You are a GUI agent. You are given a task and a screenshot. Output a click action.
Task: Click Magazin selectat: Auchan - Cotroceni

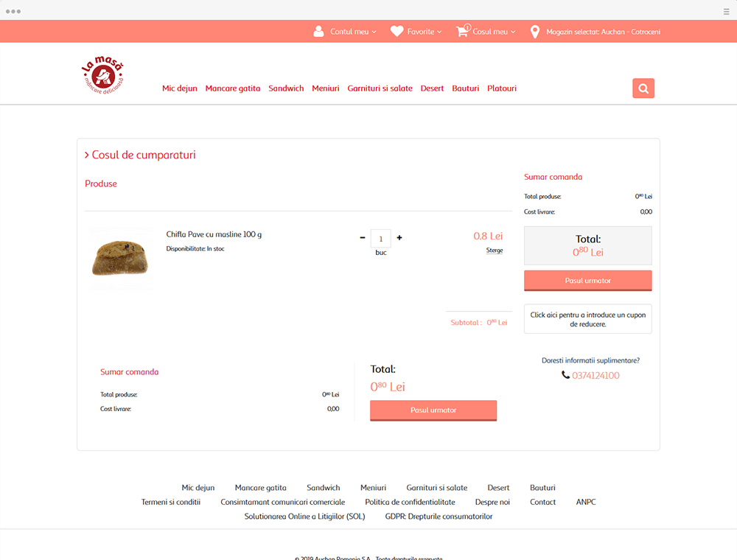[x=603, y=32]
